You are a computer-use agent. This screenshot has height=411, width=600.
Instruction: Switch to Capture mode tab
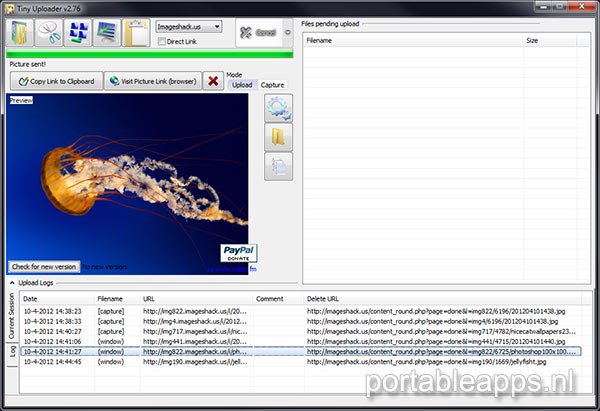[x=272, y=85]
